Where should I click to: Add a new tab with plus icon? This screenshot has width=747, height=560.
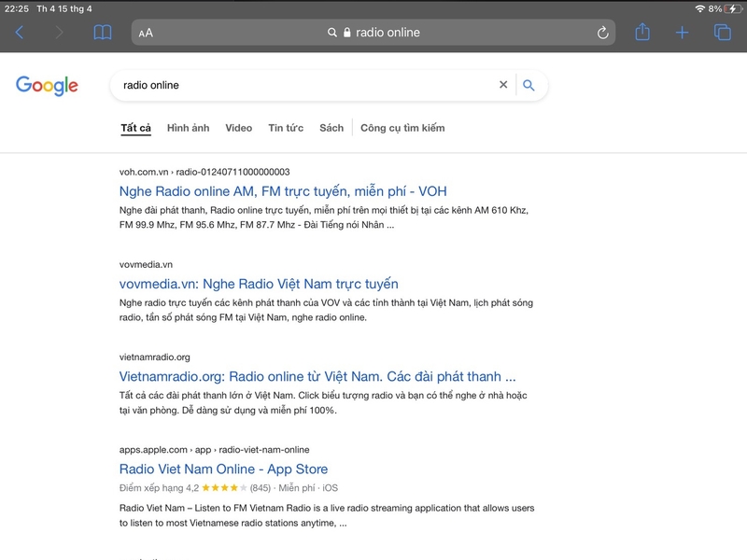pos(683,33)
